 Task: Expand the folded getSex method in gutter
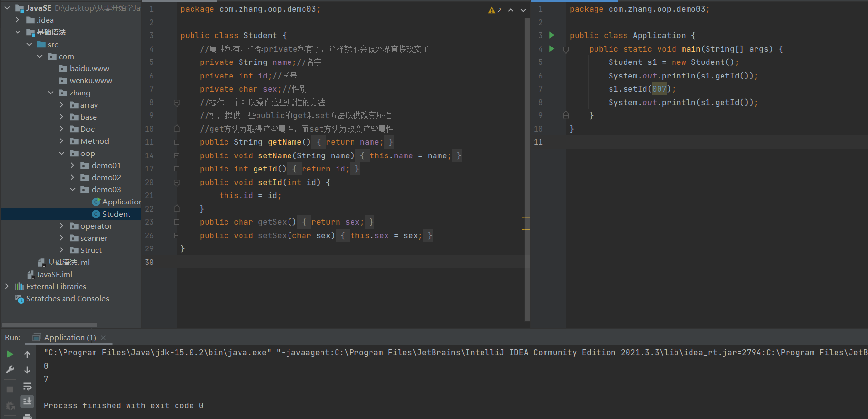point(177,222)
